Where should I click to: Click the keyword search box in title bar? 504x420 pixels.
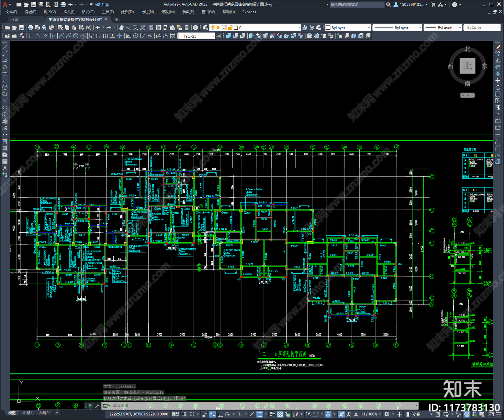[x=357, y=4]
